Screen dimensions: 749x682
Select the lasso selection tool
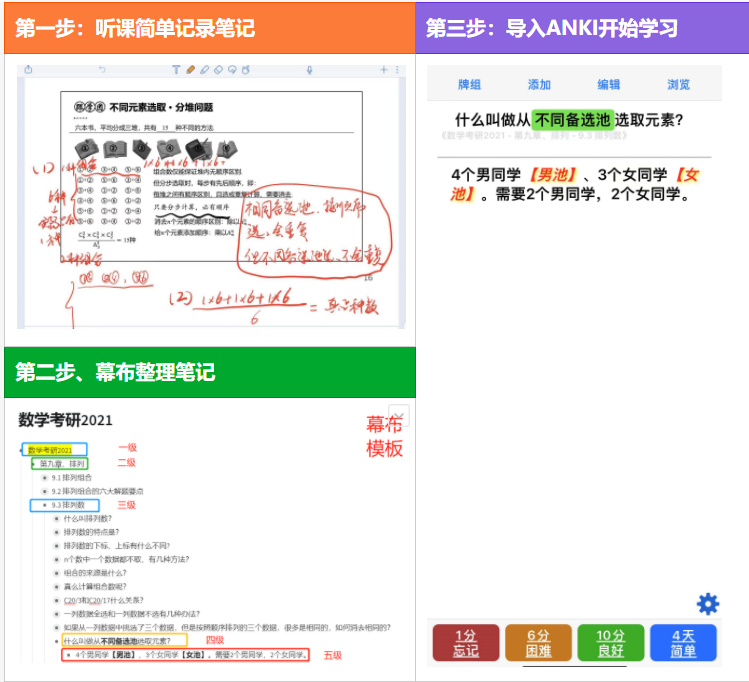pos(232,70)
